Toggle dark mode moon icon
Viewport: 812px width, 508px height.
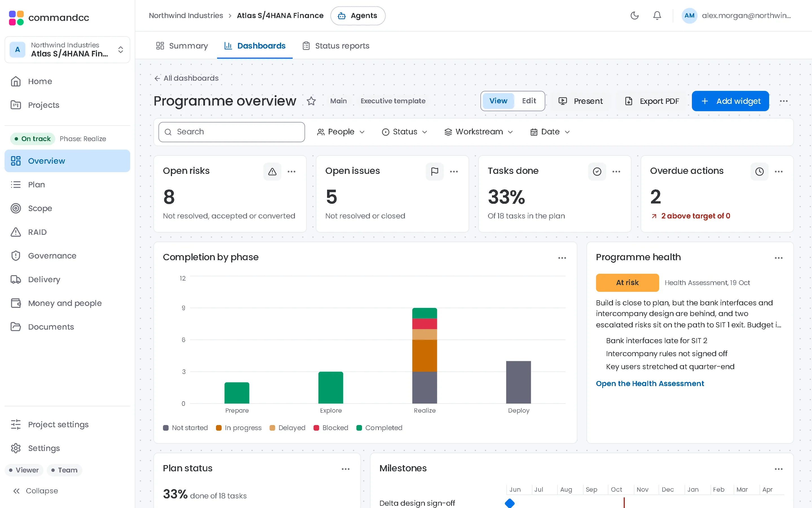[634, 16]
